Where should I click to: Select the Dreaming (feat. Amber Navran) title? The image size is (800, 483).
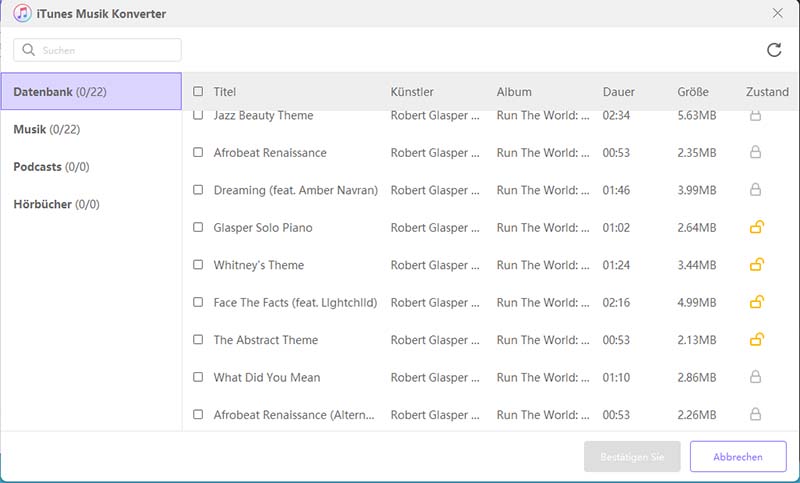click(x=296, y=190)
